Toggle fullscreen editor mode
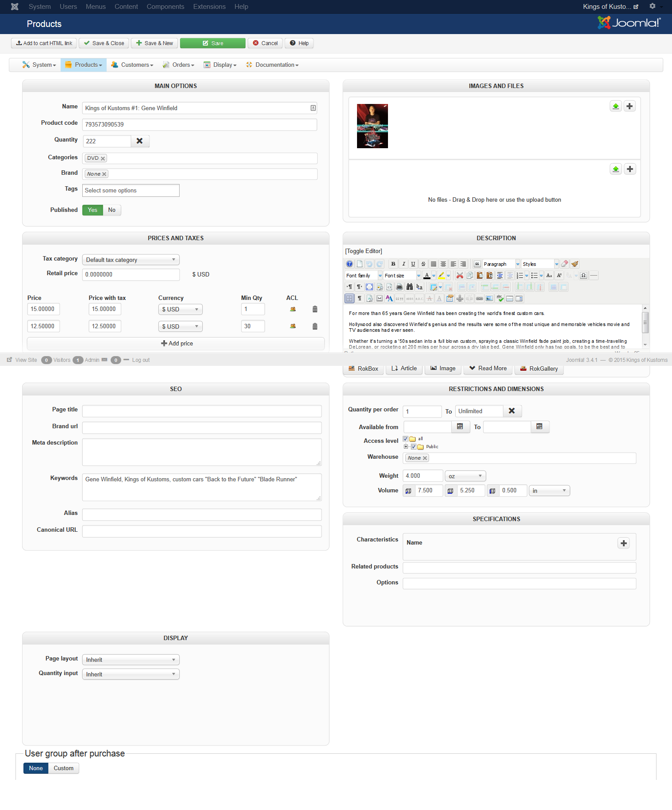This screenshot has width=672, height=810. coord(369,287)
